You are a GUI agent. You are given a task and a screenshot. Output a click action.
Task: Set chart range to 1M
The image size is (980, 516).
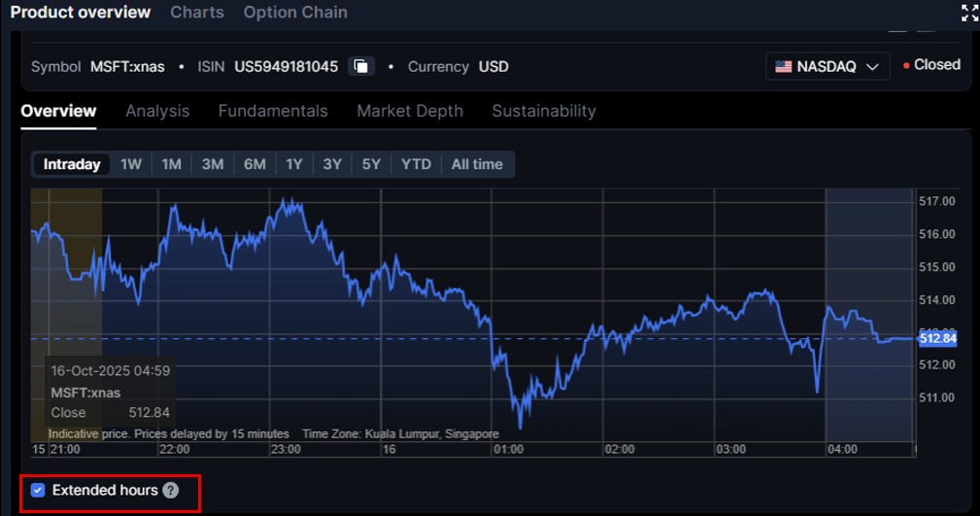[172, 164]
